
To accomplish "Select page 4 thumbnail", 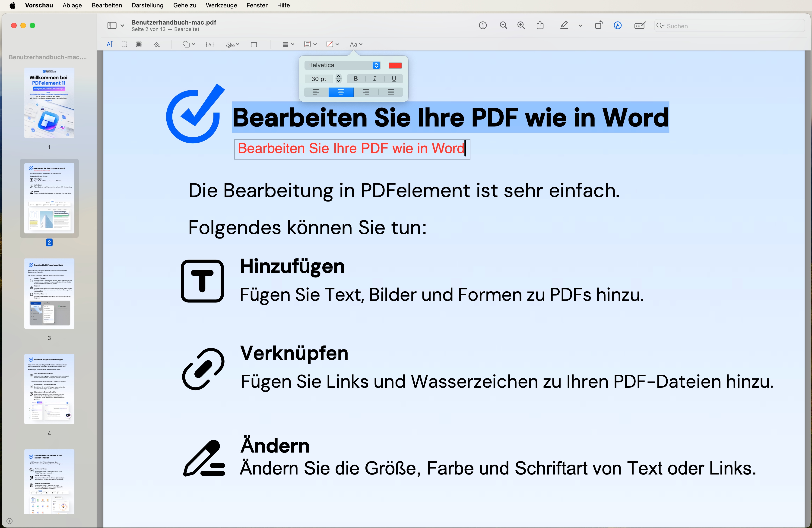I will tap(49, 389).
